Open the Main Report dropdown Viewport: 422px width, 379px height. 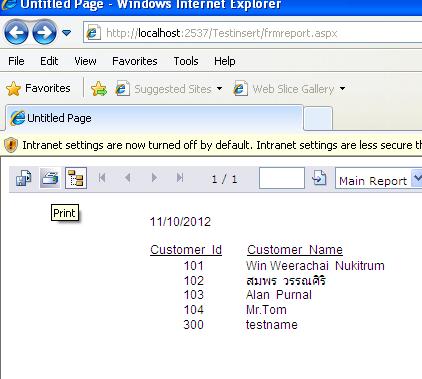[379, 179]
